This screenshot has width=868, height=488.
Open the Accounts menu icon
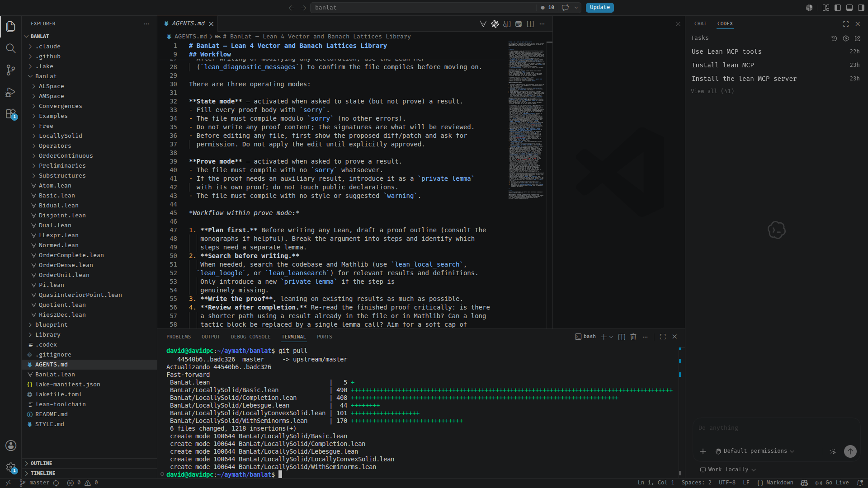pos(11,446)
